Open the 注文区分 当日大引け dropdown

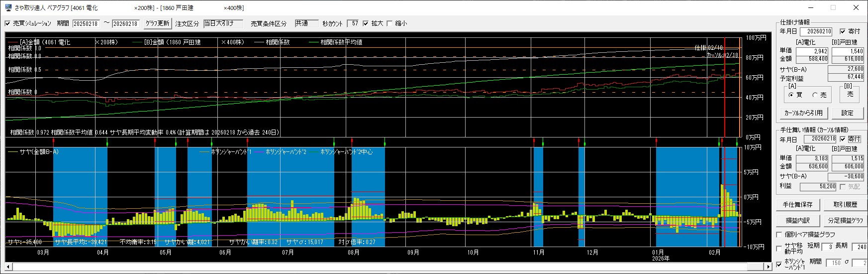click(223, 23)
